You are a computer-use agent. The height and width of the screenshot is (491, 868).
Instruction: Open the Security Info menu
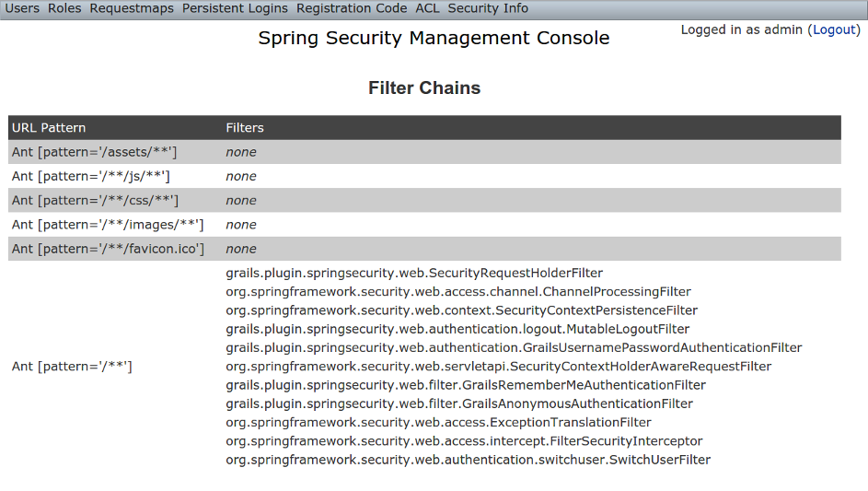pyautogui.click(x=488, y=8)
